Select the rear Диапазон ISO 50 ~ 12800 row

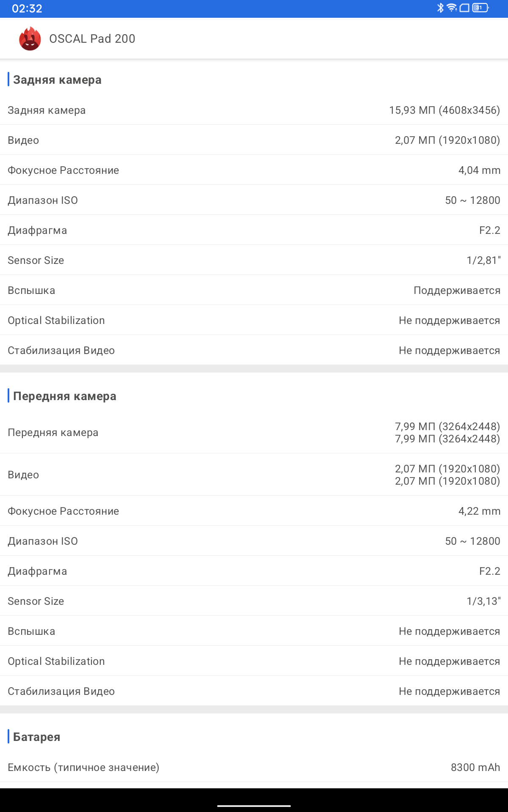point(254,200)
